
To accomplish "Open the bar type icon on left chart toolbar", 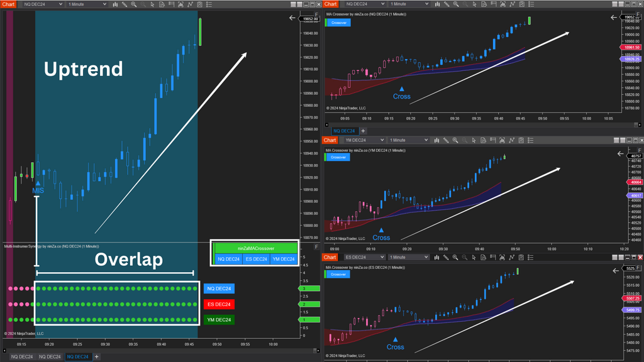I will click(116, 4).
